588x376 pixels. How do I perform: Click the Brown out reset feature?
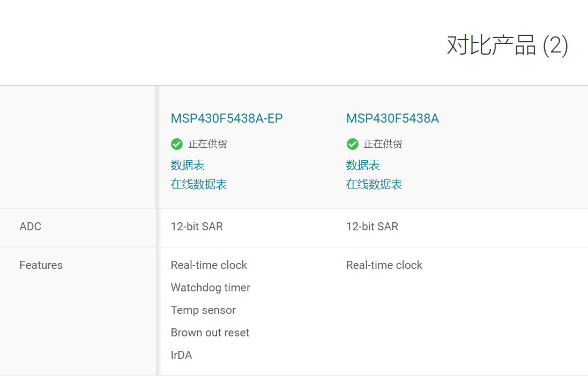tap(210, 333)
